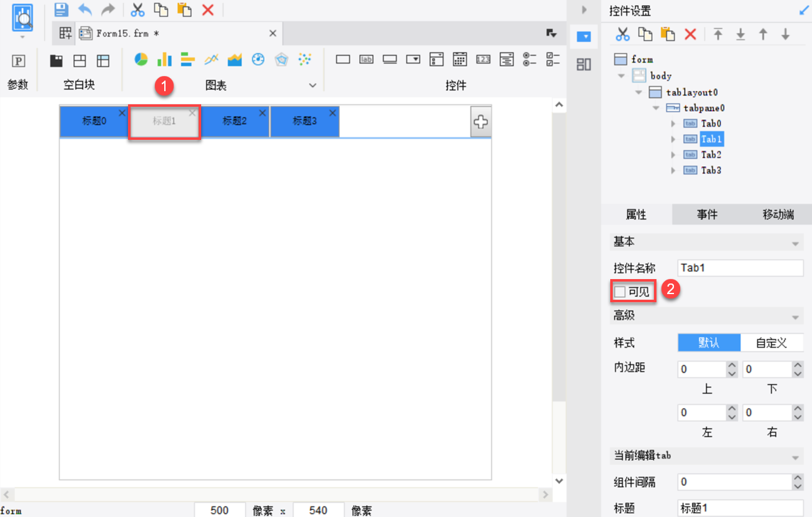Select 默认 style option

click(709, 343)
